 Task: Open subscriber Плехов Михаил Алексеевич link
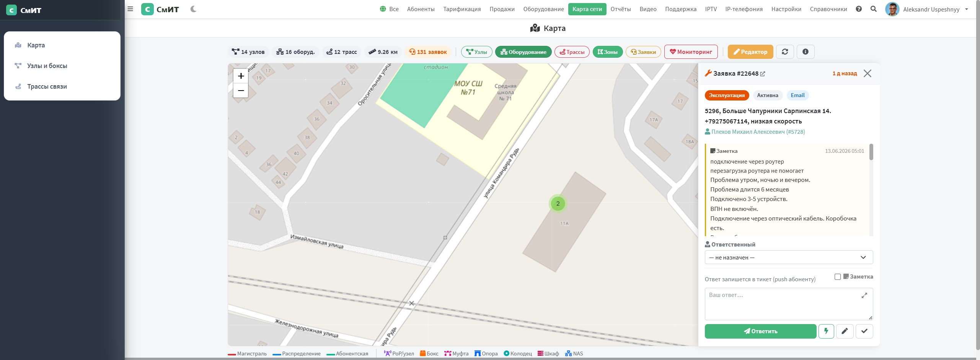[x=755, y=132]
